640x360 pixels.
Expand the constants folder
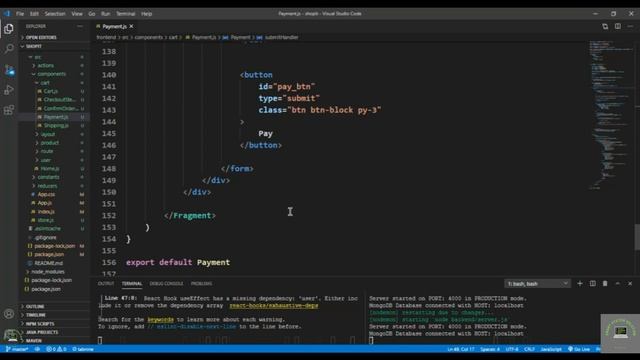[x=48, y=177]
